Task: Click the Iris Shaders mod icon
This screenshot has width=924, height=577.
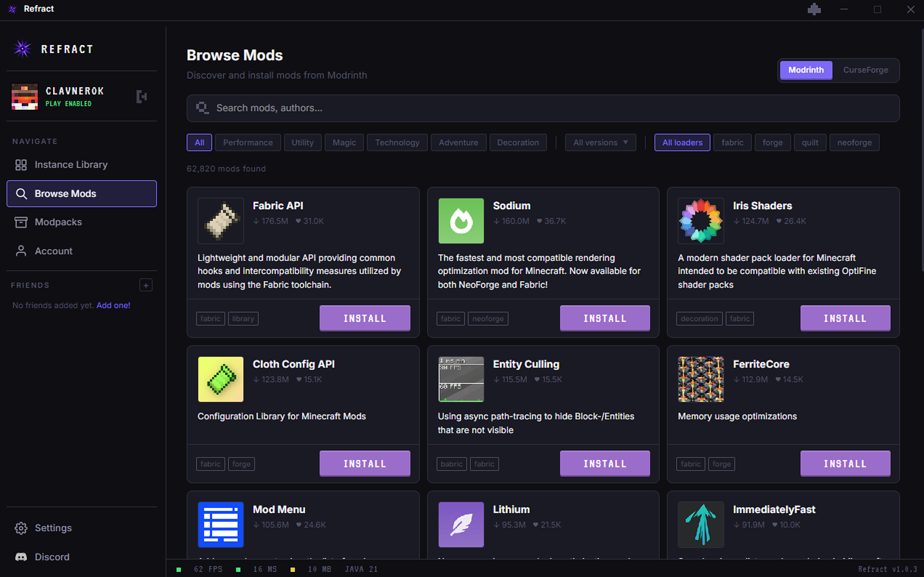Action: click(x=701, y=221)
